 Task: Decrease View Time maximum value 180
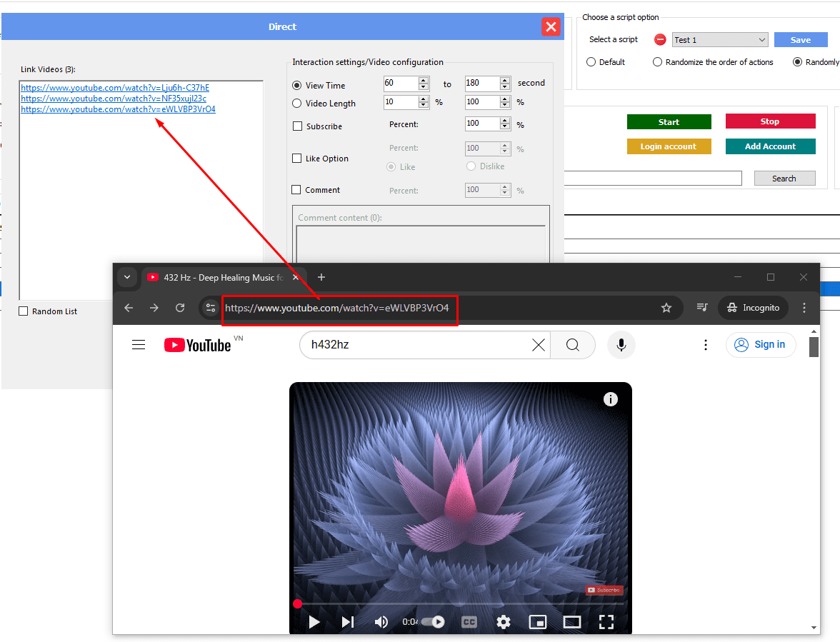(505, 86)
